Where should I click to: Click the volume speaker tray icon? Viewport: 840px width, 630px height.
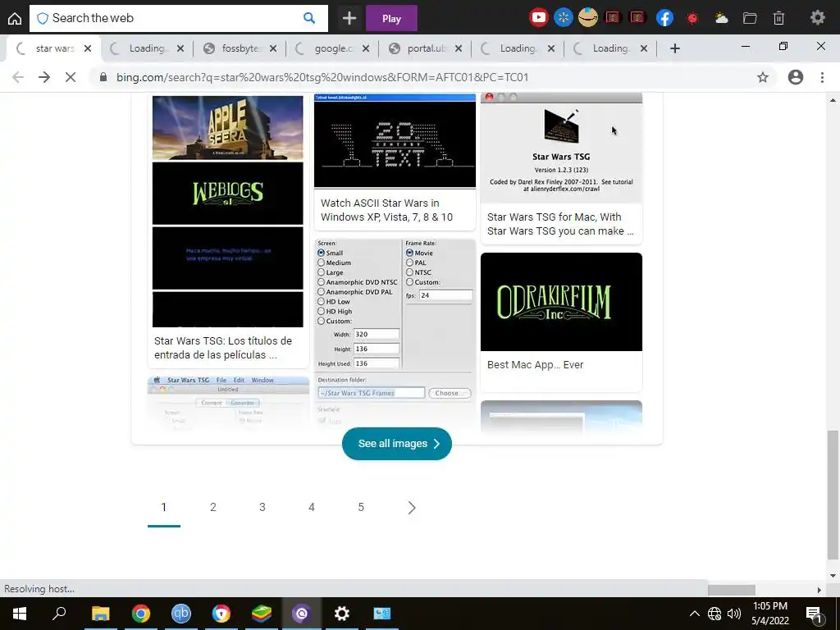pos(734,614)
